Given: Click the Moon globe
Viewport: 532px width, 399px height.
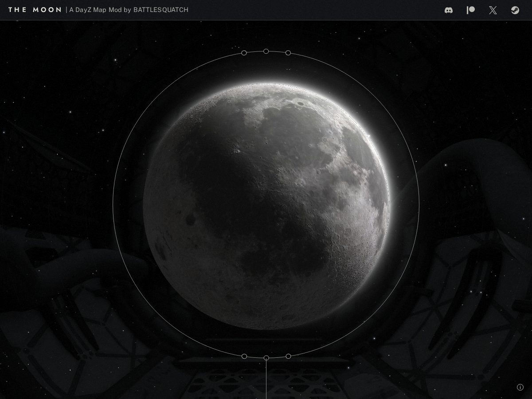Looking at the screenshot, I should (x=266, y=206).
